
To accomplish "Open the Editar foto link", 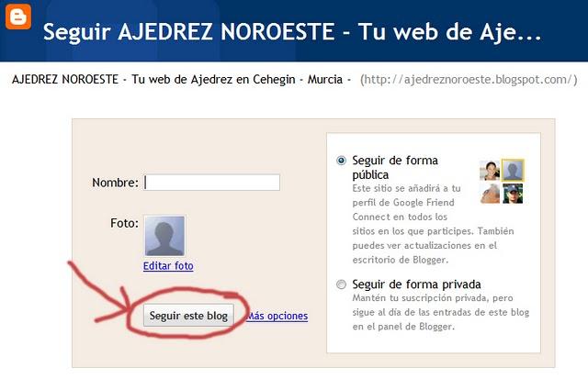I will pyautogui.click(x=168, y=266).
